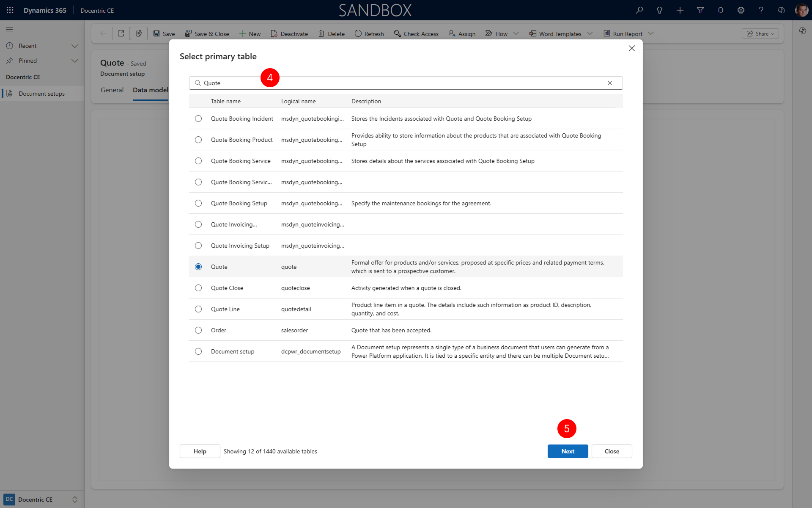Select the Quote Booking Service radio button
The width and height of the screenshot is (812, 508).
pos(198,161)
